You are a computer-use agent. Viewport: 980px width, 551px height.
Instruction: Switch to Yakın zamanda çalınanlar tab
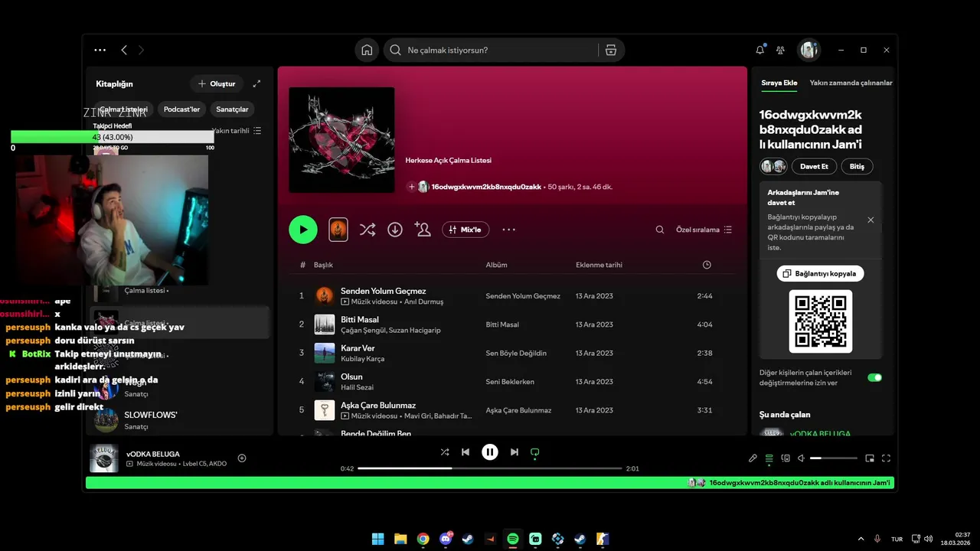(851, 83)
